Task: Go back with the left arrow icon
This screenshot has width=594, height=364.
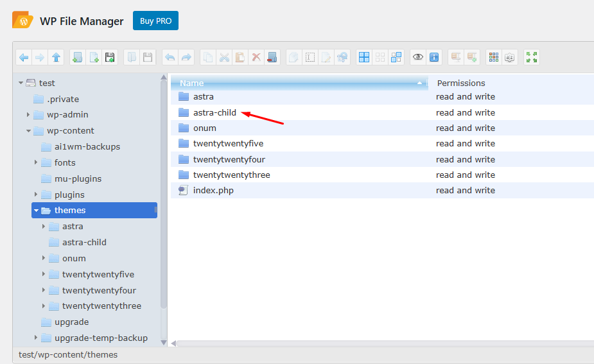Action: pos(24,58)
